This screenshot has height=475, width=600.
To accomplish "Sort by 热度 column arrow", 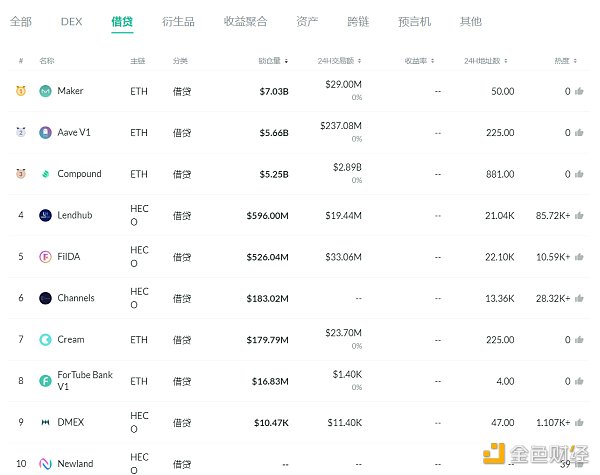I will point(575,61).
